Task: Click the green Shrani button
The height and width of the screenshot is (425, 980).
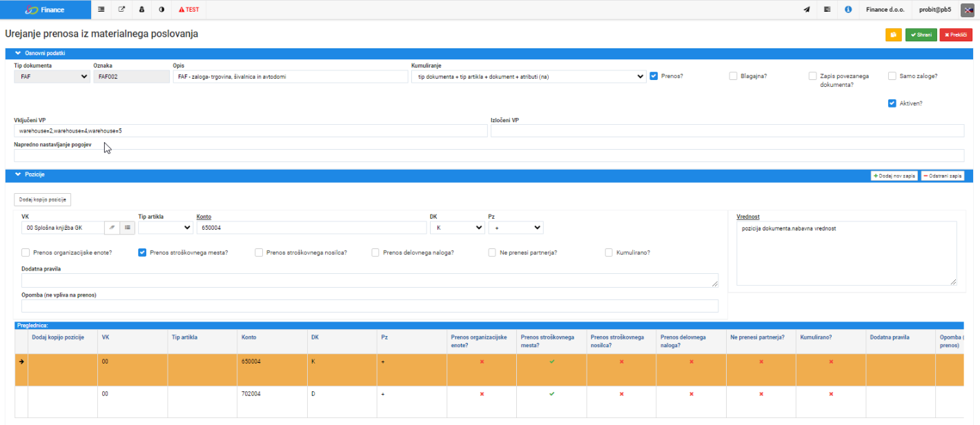Action: tap(921, 34)
